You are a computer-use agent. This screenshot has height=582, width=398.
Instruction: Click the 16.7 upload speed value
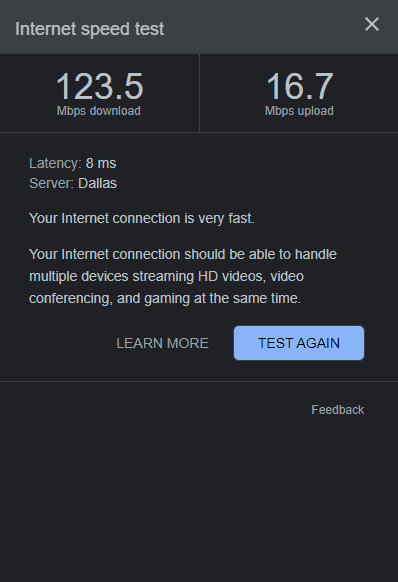[x=300, y=86]
